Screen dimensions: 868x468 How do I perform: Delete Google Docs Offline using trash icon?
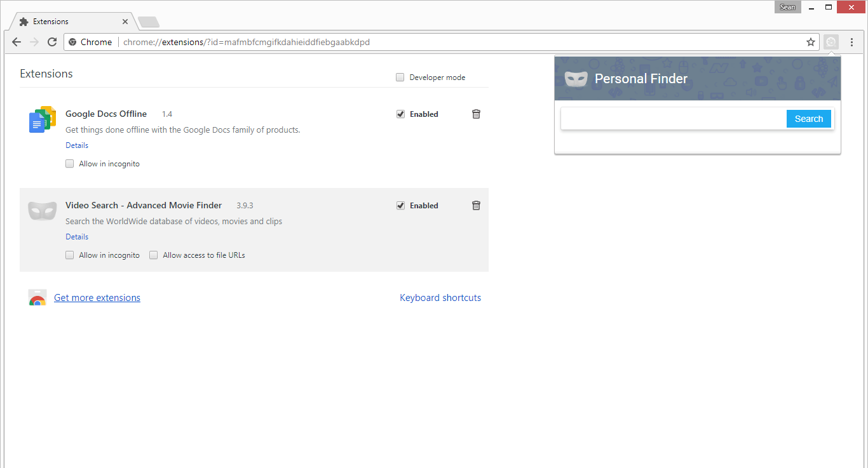[x=476, y=114]
